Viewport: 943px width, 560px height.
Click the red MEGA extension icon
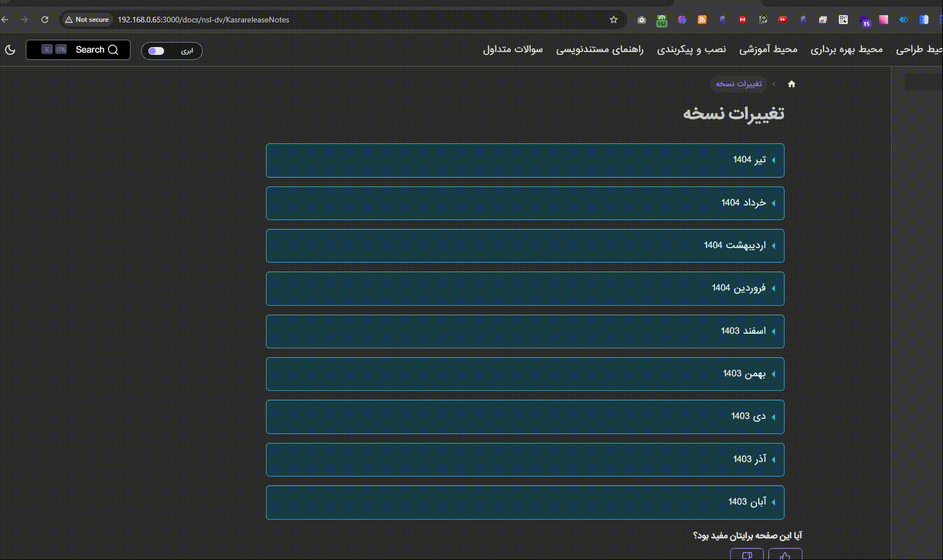point(742,20)
